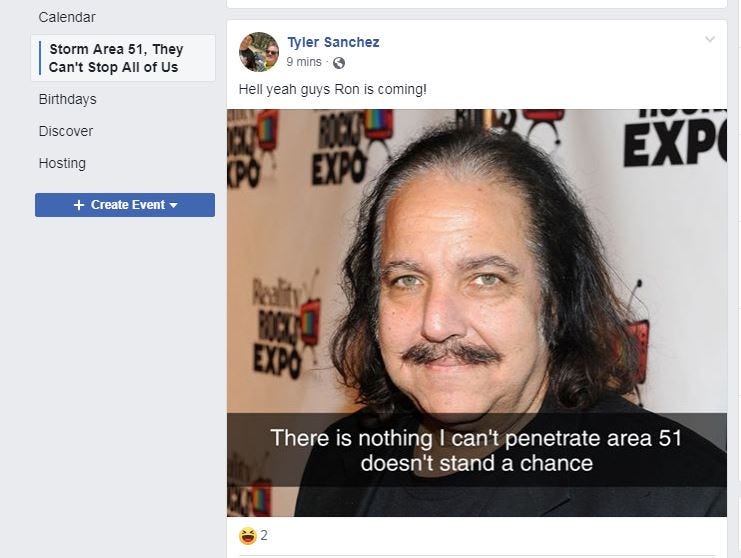This screenshot has width=741, height=558.
Task: Open Calendar in the events sidebar
Action: [x=67, y=17]
